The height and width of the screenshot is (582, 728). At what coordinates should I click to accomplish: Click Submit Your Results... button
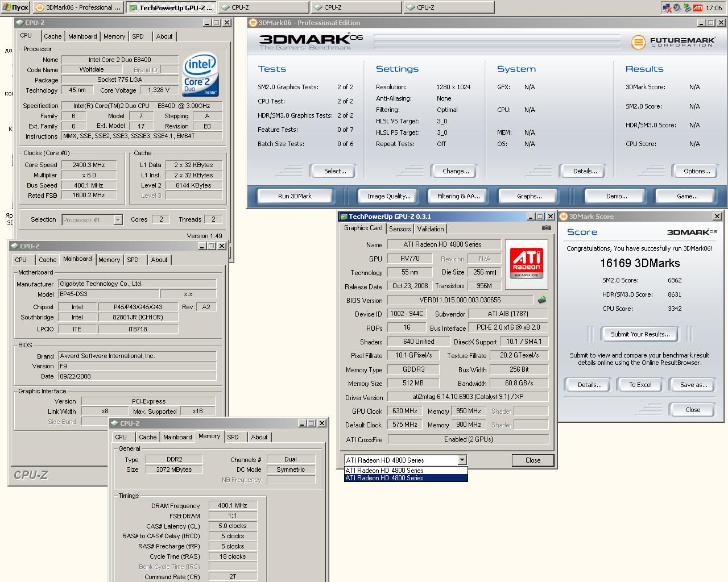(640, 334)
